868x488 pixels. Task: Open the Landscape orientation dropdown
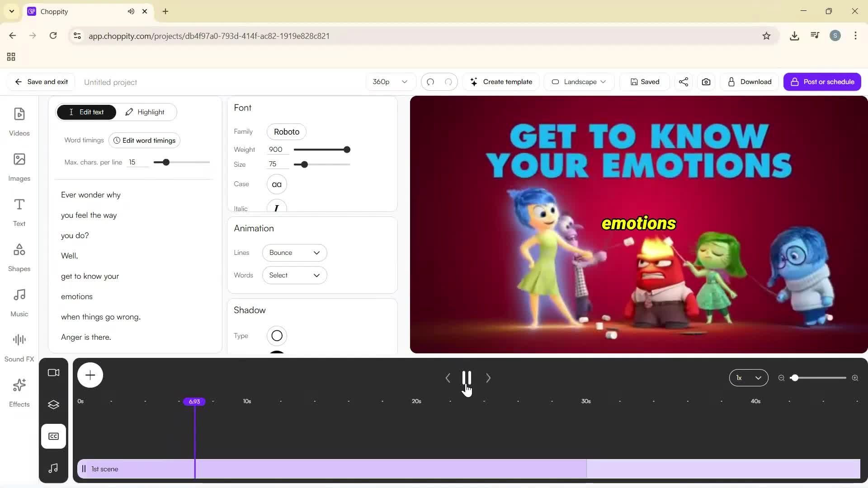tap(579, 82)
